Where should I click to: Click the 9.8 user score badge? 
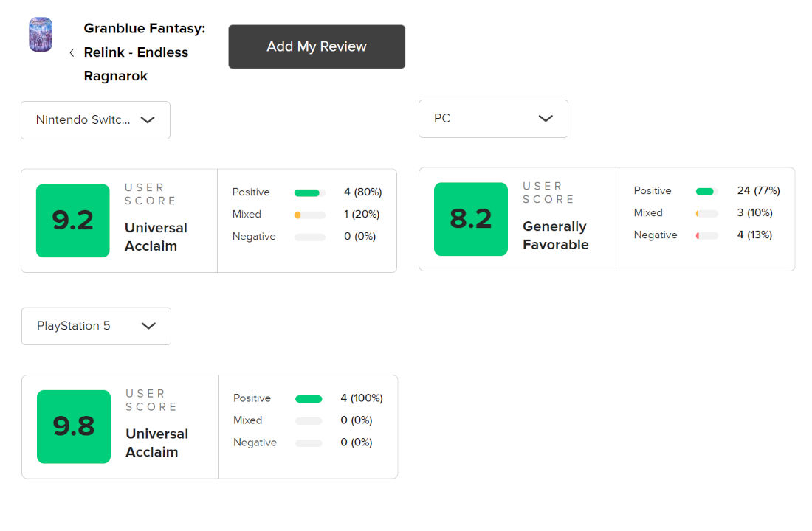tap(74, 426)
